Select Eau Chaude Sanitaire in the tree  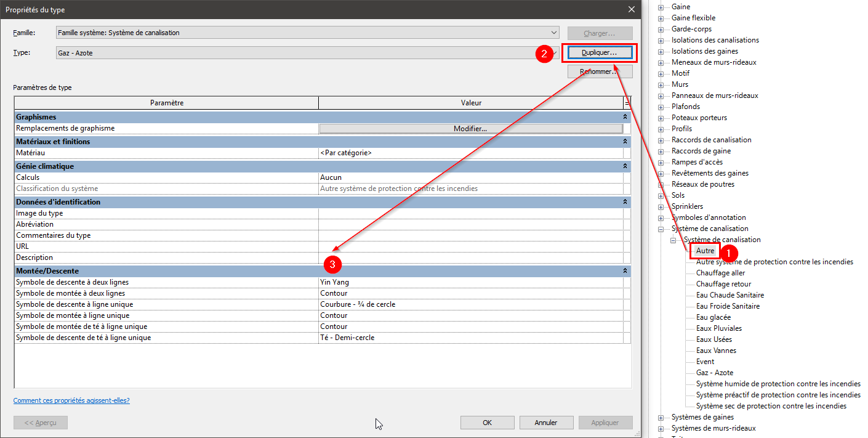click(729, 295)
